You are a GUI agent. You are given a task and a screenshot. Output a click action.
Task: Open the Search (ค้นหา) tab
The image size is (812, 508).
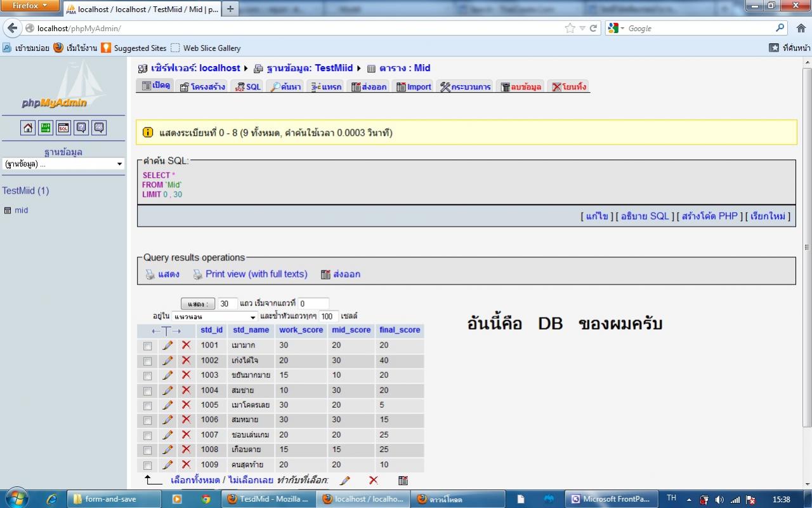(285, 86)
